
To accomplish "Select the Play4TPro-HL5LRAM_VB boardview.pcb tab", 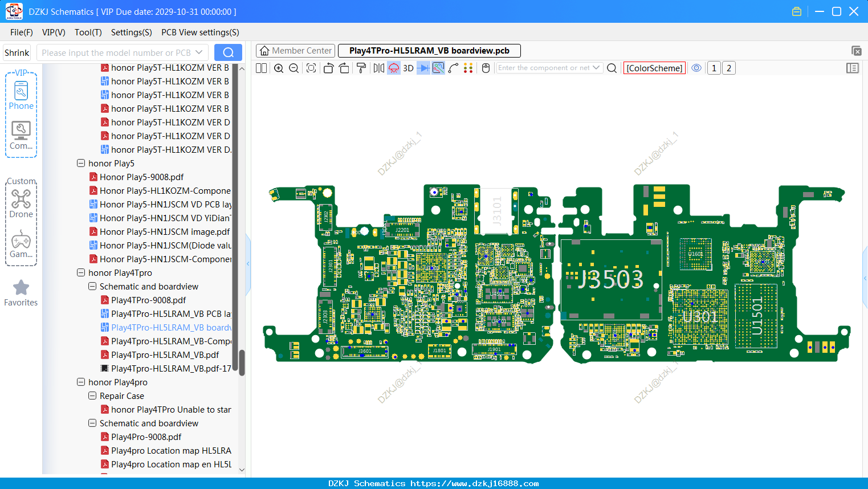I will (429, 51).
